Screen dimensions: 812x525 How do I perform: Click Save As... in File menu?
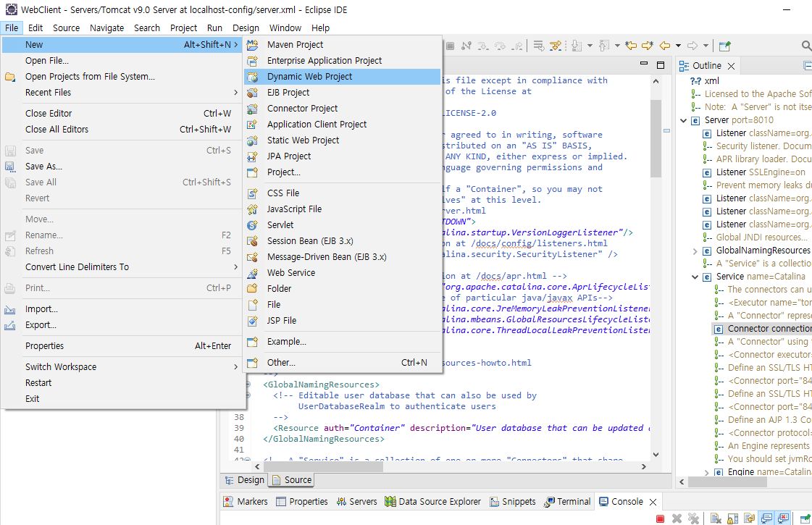[122, 167]
